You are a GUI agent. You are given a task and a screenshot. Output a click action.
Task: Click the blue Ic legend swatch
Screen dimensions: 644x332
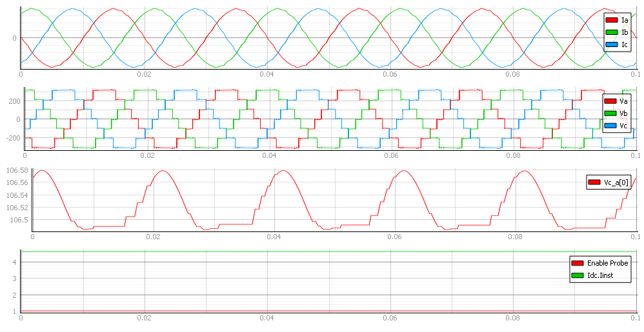click(612, 44)
